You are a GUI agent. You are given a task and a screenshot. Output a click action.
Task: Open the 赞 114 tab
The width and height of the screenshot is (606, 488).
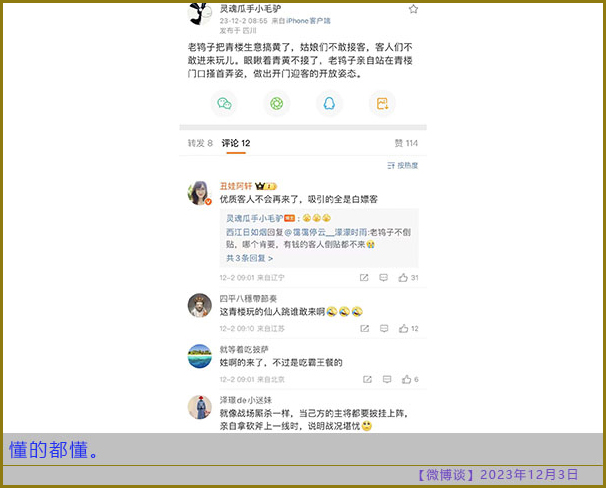406,143
